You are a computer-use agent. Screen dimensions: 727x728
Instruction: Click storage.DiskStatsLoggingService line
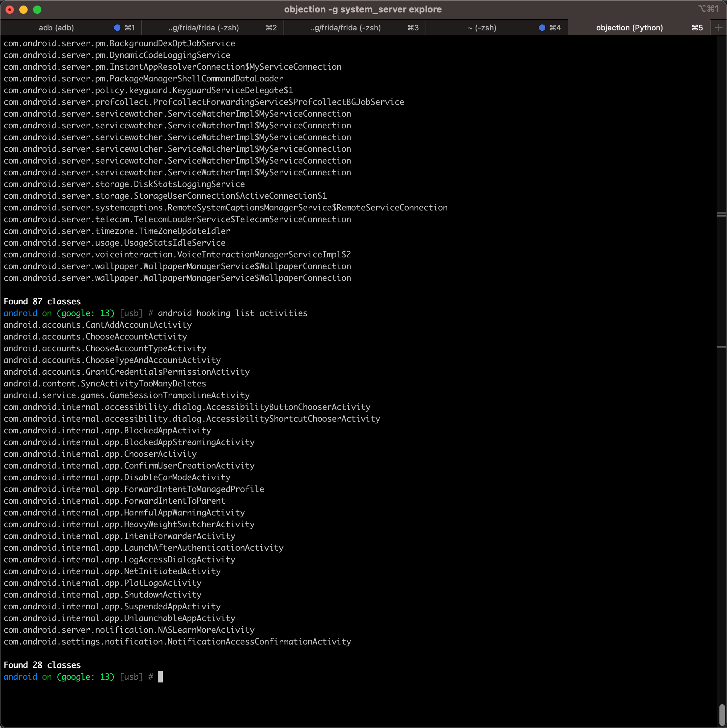[124, 184]
